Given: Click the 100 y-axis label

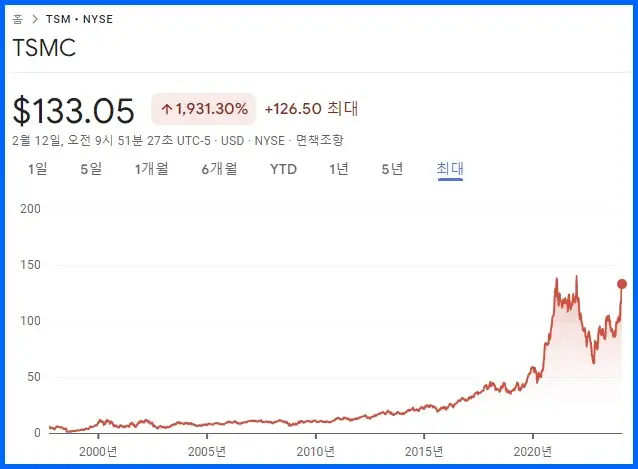Looking at the screenshot, I should point(31,321).
